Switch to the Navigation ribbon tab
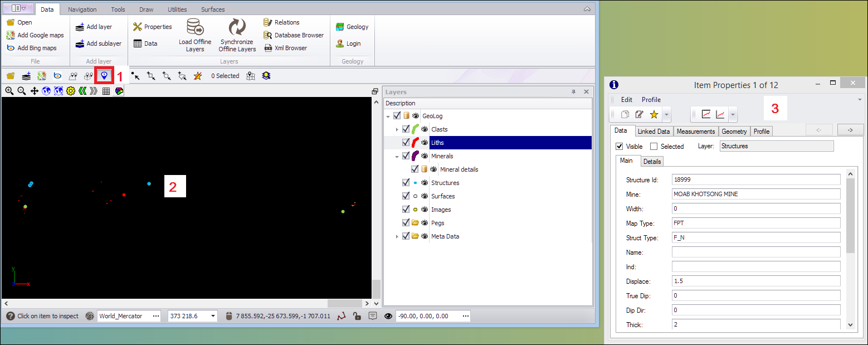Viewport: 868px width, 345px height. click(x=82, y=9)
